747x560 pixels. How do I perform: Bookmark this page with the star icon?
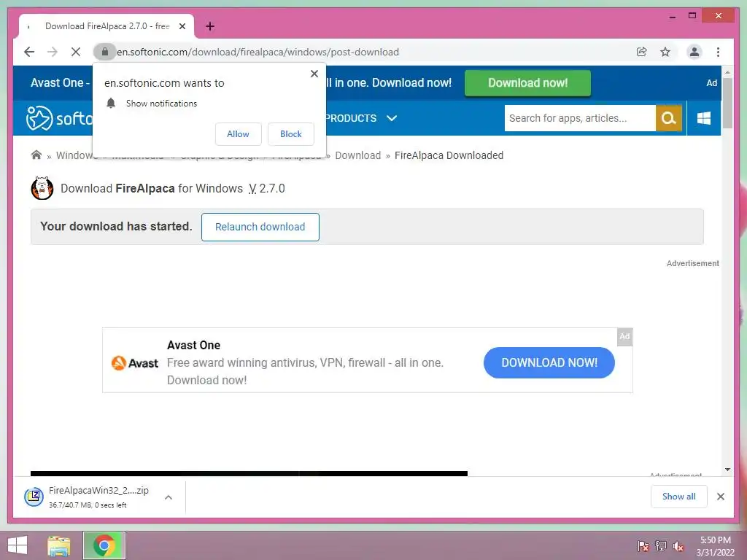pos(665,52)
